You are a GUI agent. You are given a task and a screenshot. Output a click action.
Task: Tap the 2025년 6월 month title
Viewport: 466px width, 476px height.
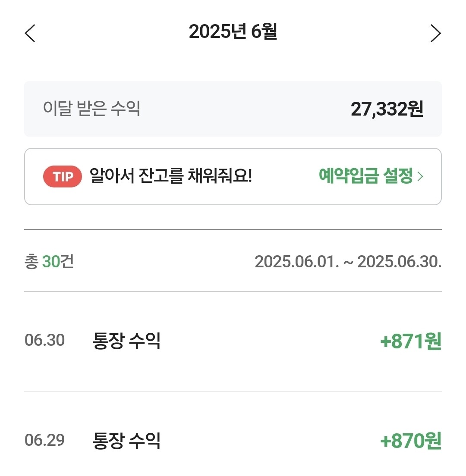233,32
